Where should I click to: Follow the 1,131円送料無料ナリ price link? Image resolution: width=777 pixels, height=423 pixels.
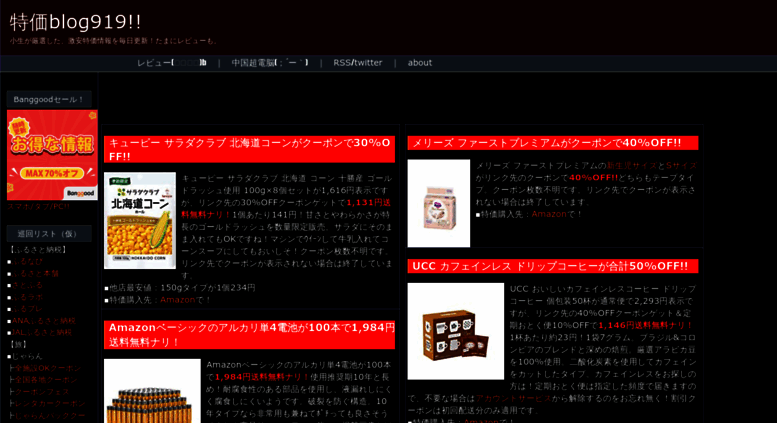[285, 209]
